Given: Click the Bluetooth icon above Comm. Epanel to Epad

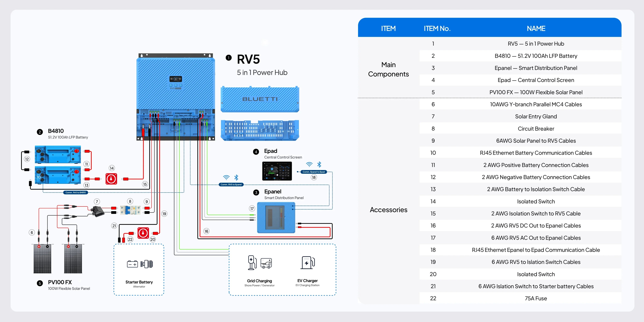Looking at the screenshot, I should (x=319, y=165).
